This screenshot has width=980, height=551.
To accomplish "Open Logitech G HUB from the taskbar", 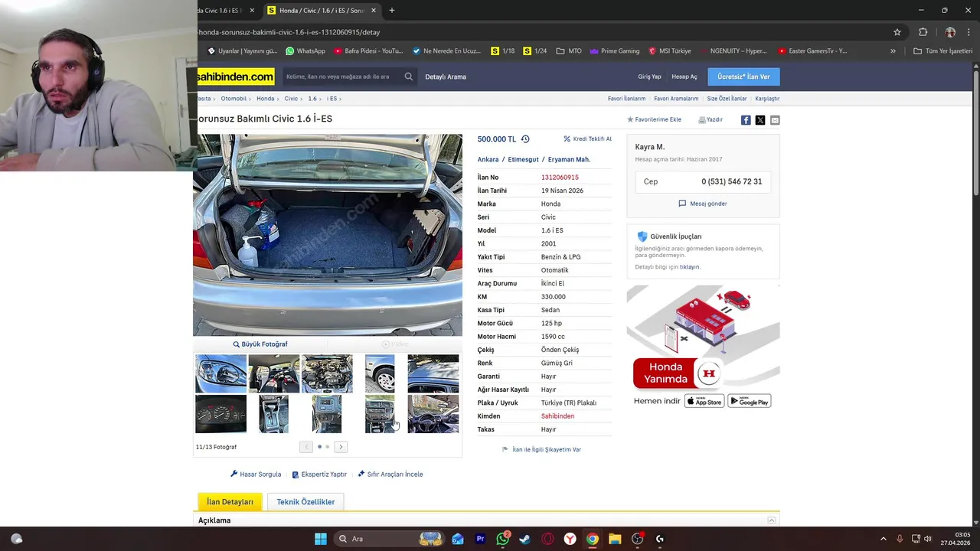I will point(659,539).
